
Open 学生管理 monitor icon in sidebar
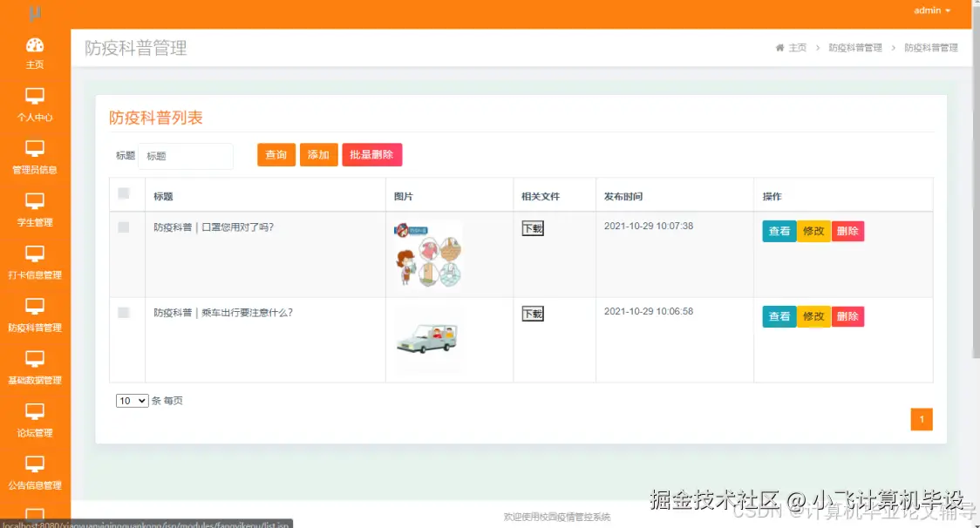pos(35,200)
